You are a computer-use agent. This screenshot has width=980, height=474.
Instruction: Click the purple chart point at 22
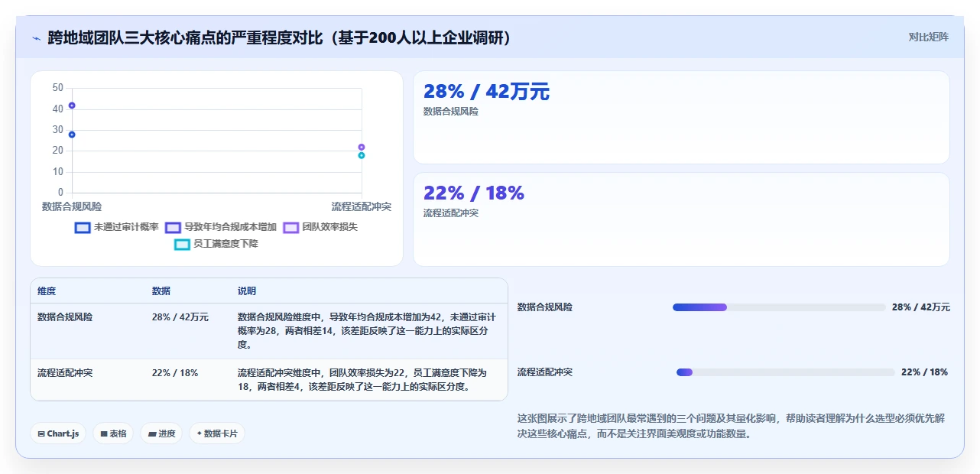point(362,147)
